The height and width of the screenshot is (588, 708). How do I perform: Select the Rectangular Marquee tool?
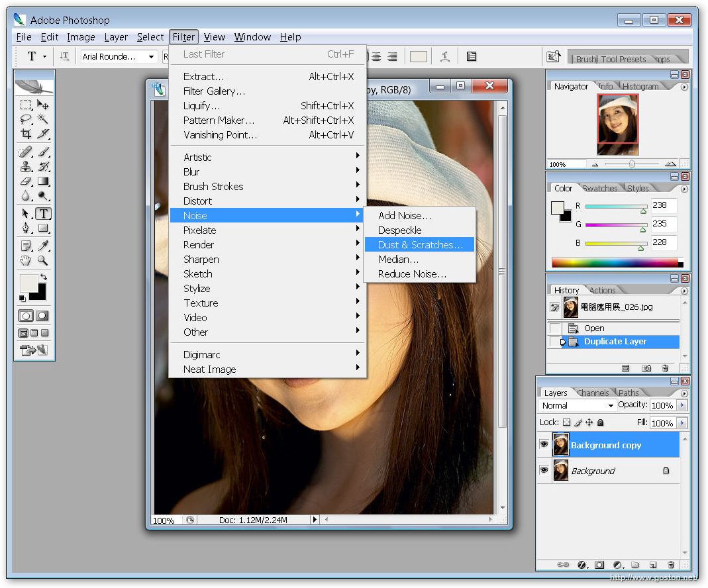pos(26,105)
